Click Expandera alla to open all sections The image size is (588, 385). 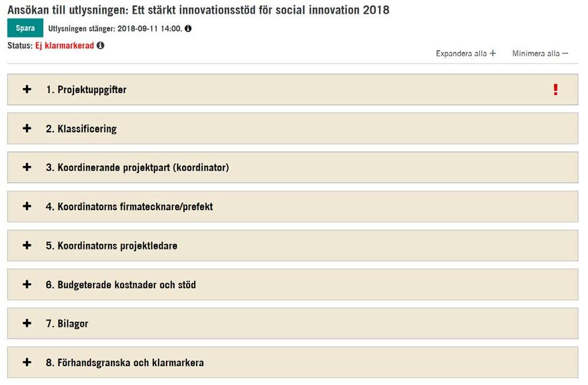(x=466, y=53)
